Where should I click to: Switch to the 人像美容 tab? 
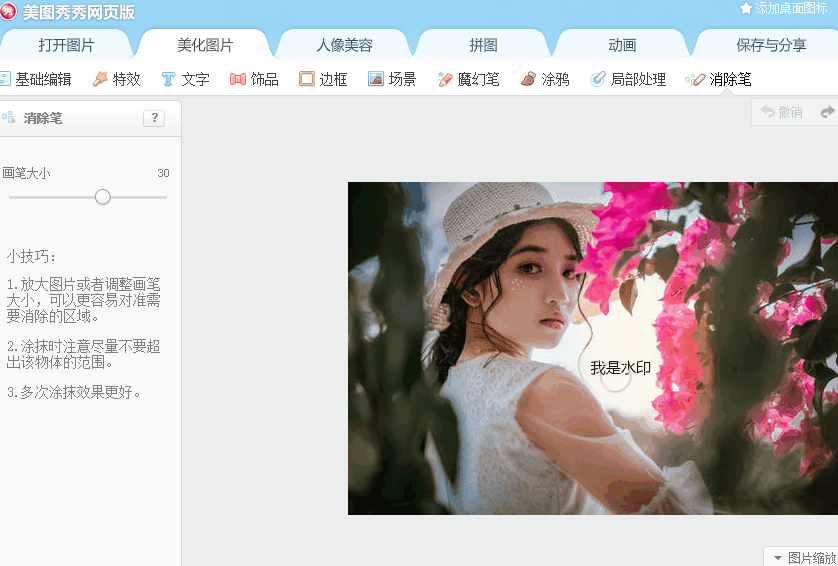[344, 45]
